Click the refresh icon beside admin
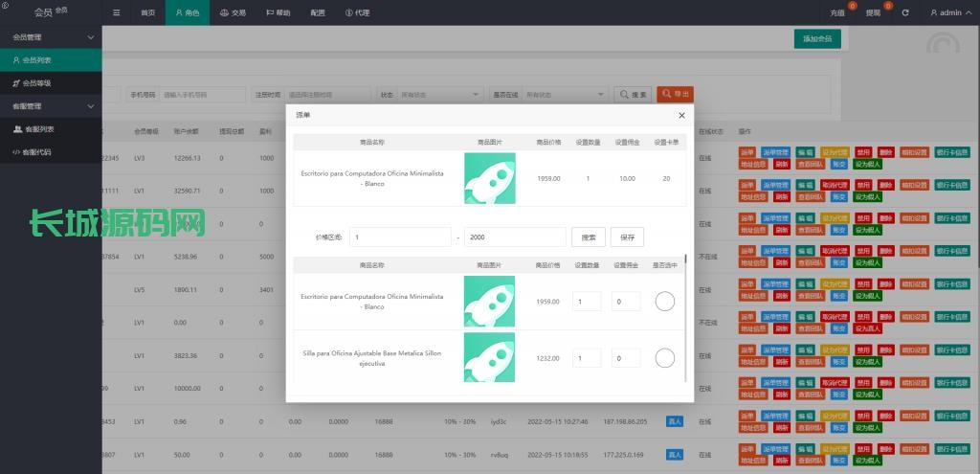This screenshot has width=980, height=474. click(x=905, y=12)
